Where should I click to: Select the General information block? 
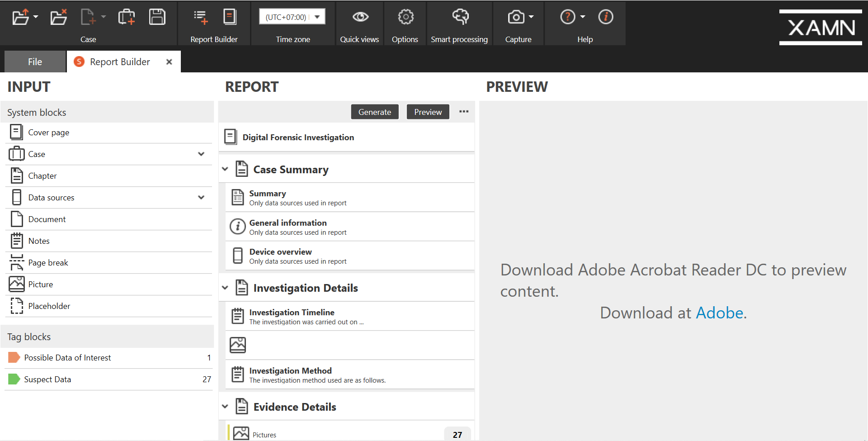350,227
